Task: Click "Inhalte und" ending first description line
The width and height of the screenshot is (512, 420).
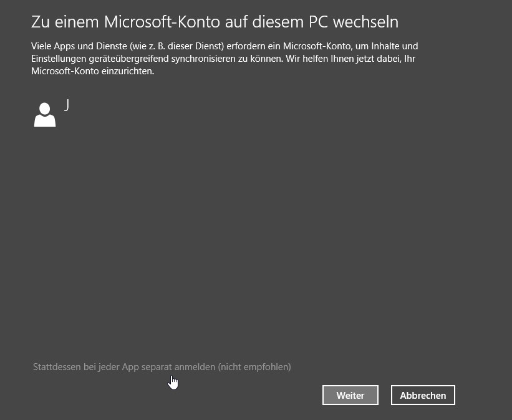Action: [395, 46]
